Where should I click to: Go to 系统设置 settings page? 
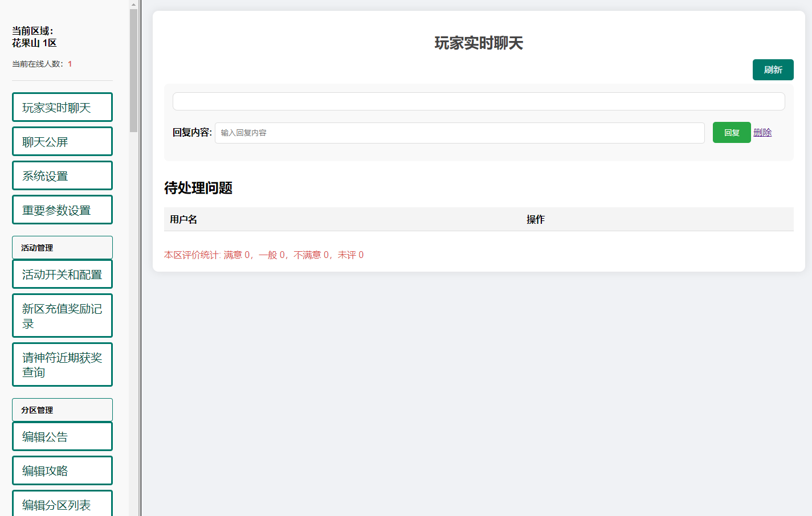[62, 175]
